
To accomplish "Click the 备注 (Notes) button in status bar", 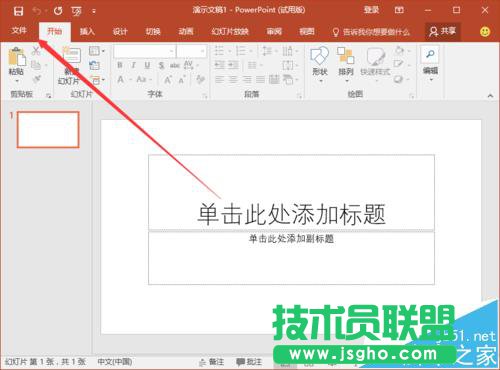I will coord(212,362).
